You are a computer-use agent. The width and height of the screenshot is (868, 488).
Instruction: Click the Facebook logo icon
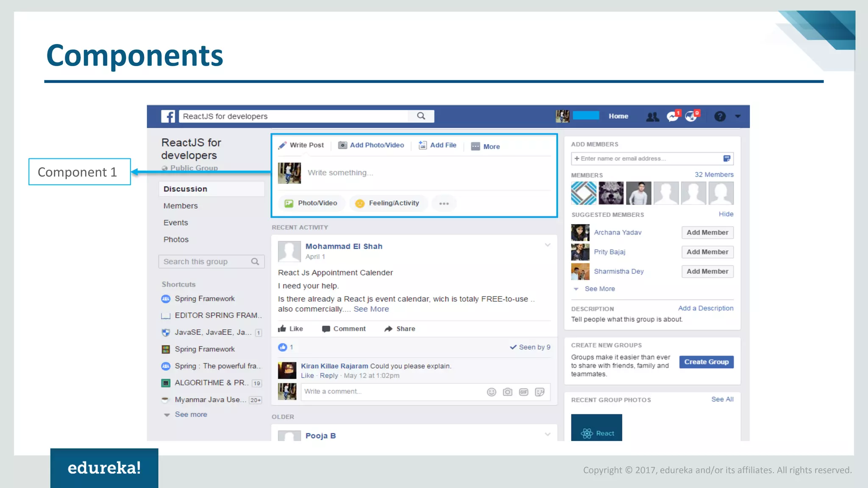click(168, 116)
